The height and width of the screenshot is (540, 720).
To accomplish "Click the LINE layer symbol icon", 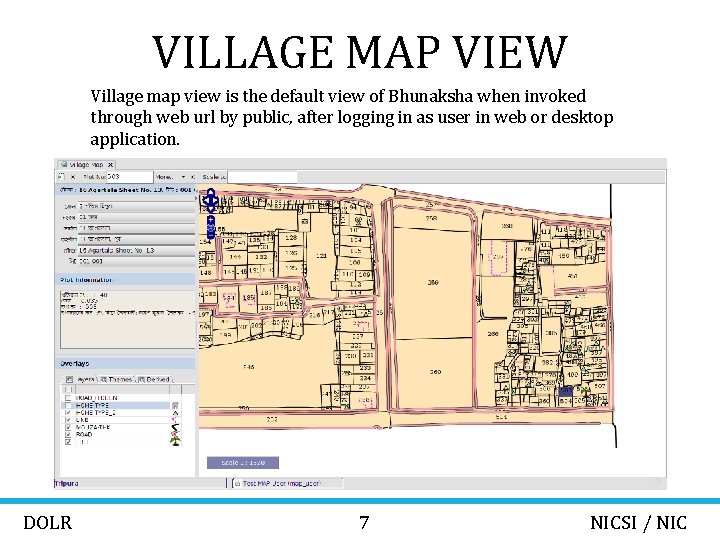I will (175, 420).
